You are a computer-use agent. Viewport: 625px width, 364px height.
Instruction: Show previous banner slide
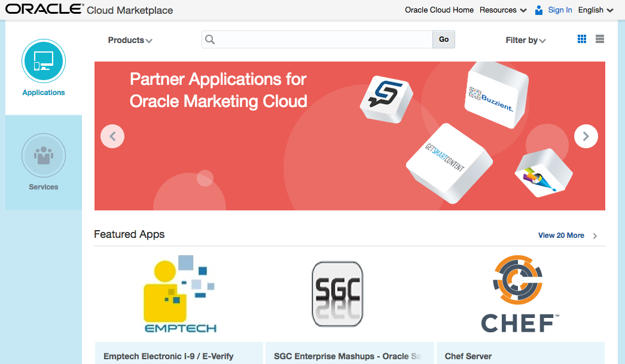(112, 136)
